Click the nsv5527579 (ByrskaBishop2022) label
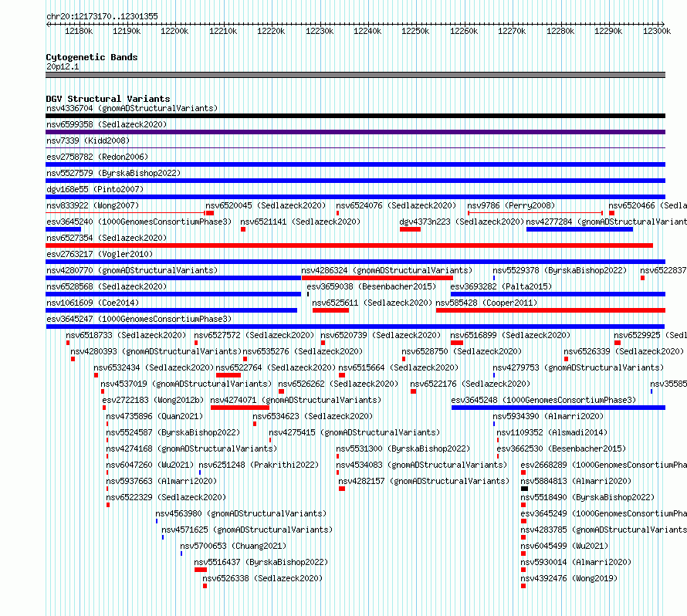Image resolution: width=687 pixels, height=616 pixels. 113,173
